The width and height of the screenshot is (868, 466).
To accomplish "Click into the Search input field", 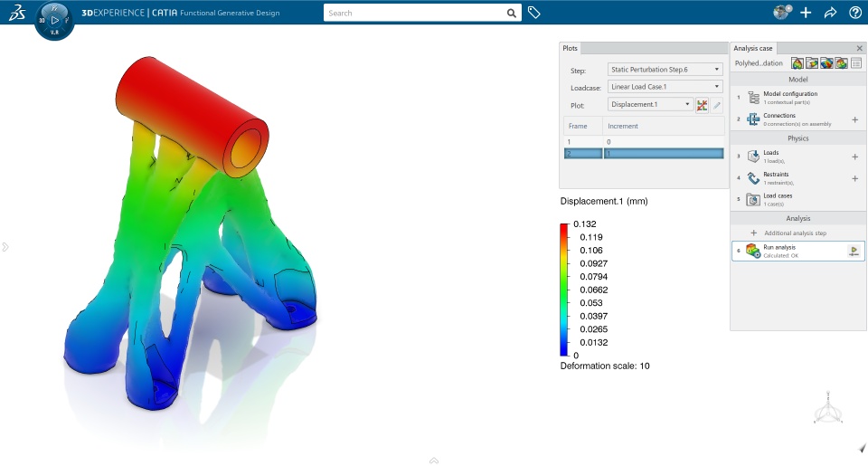I will coord(415,13).
